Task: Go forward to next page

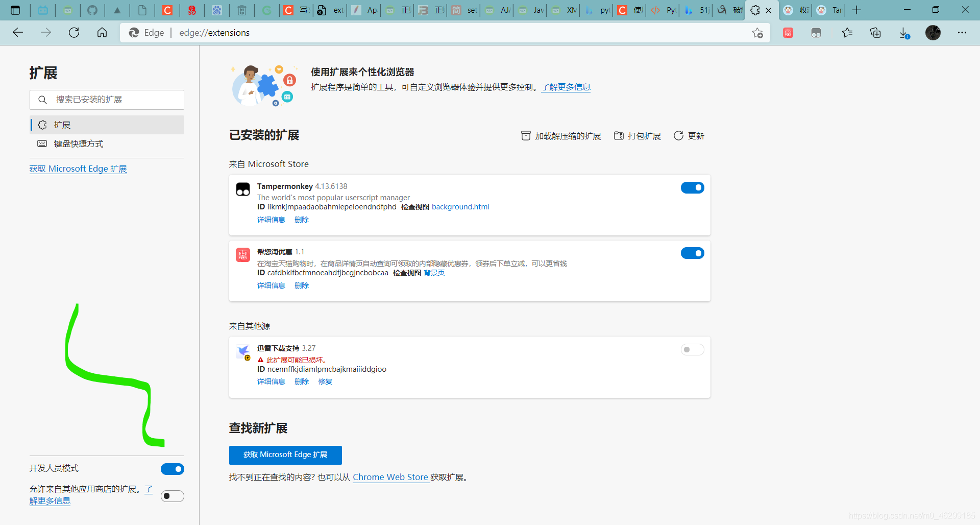Action: [46, 33]
